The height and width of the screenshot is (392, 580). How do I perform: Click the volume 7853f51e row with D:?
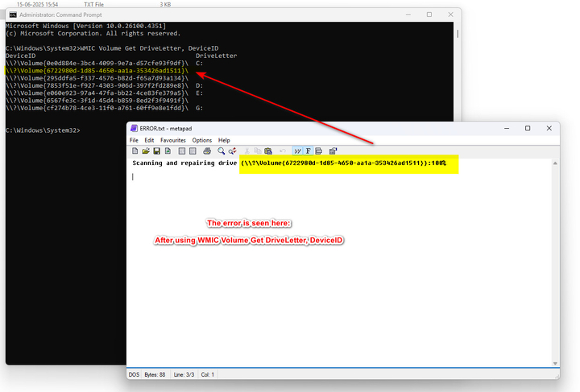coord(104,85)
